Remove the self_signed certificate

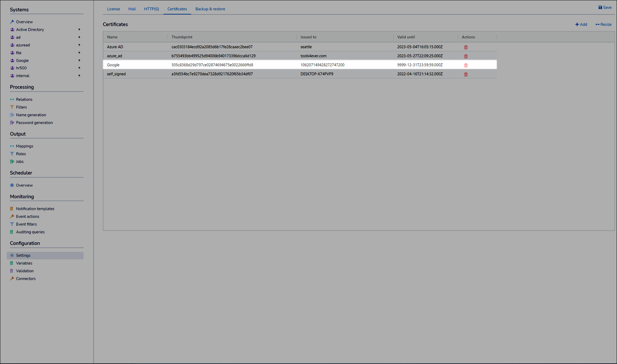tap(466, 74)
